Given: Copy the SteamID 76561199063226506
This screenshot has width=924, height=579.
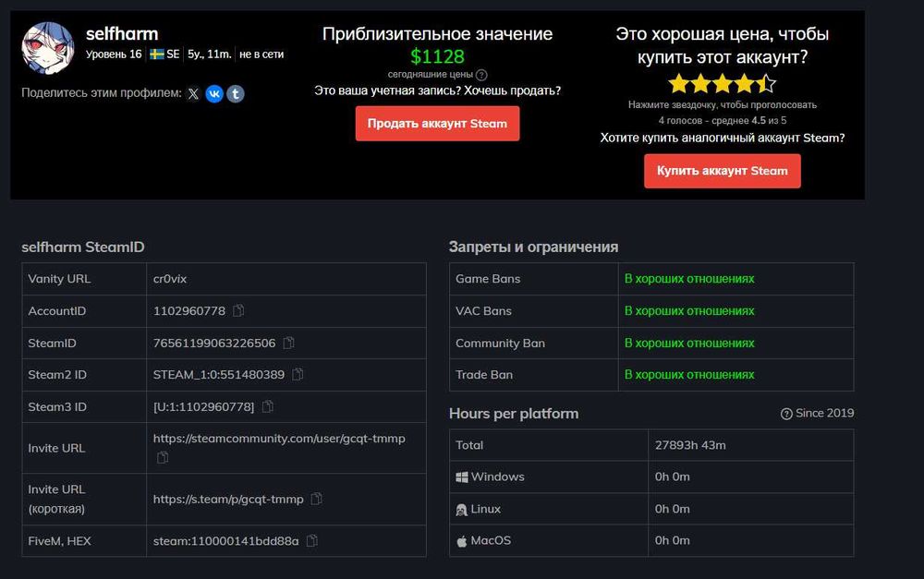Looking at the screenshot, I should [x=288, y=343].
